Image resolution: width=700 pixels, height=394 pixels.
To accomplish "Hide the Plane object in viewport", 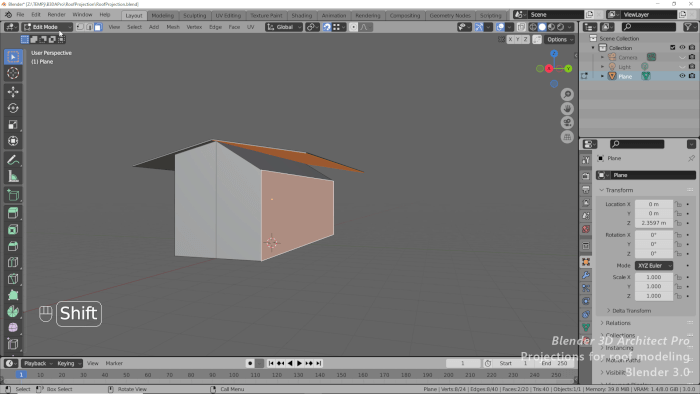I will pyautogui.click(x=682, y=76).
